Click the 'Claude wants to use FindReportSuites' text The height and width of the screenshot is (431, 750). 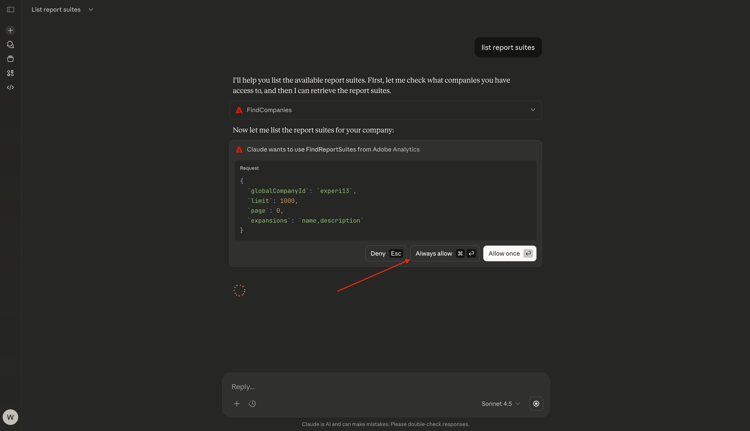[x=333, y=150]
